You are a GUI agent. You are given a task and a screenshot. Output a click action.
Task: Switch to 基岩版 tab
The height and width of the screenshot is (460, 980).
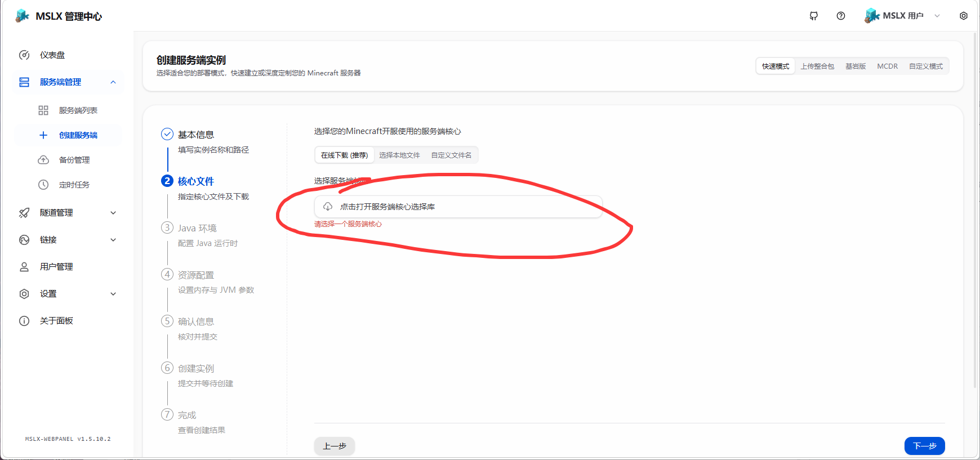[856, 66]
